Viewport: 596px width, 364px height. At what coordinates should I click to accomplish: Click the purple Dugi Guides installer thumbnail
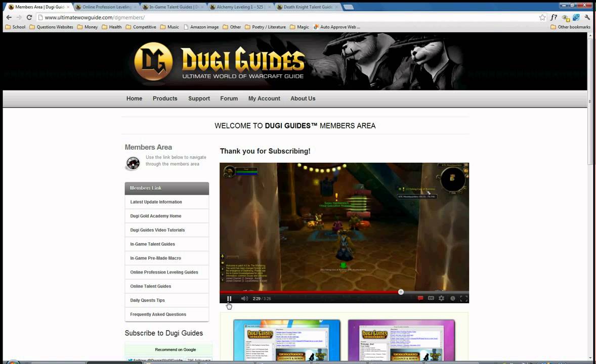pyautogui.click(x=401, y=340)
